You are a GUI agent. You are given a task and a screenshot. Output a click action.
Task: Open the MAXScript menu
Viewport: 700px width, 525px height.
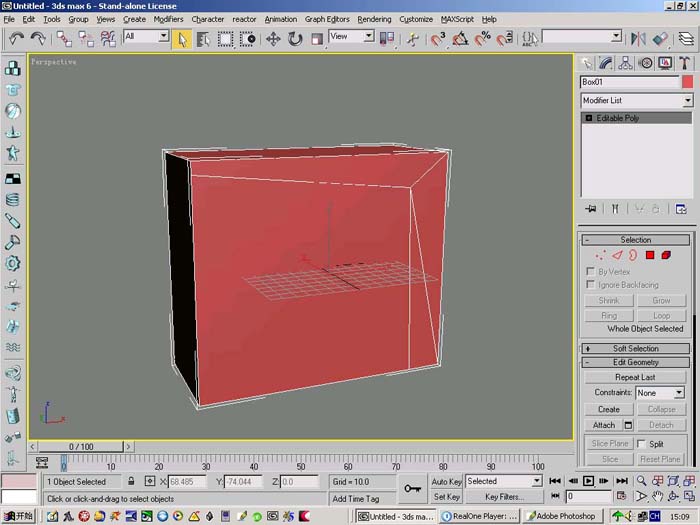(x=457, y=19)
